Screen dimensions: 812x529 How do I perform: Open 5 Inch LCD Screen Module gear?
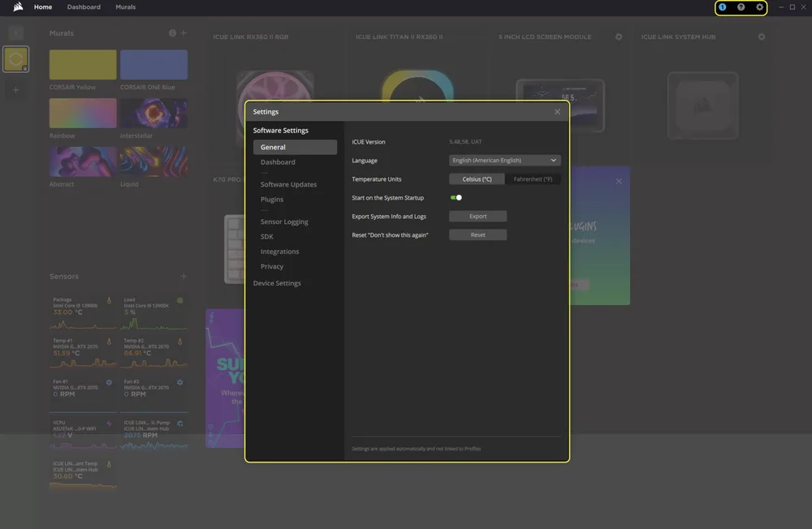(x=619, y=37)
